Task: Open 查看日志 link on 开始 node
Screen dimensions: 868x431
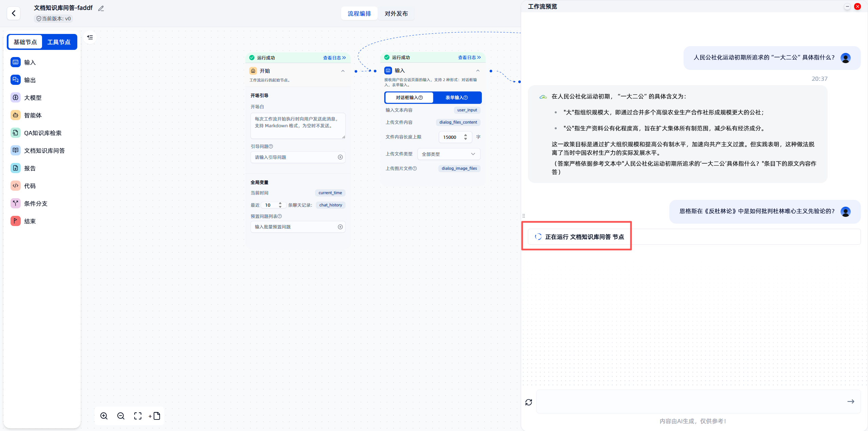Action: point(334,58)
